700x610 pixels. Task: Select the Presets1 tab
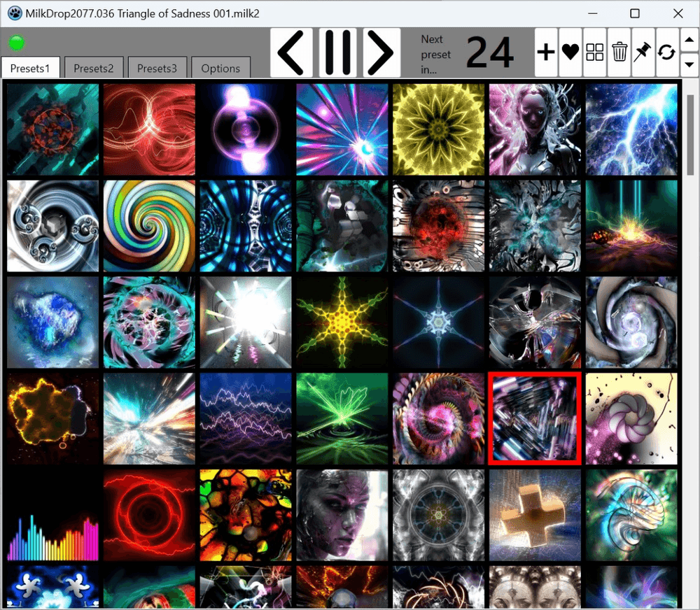pyautogui.click(x=30, y=68)
